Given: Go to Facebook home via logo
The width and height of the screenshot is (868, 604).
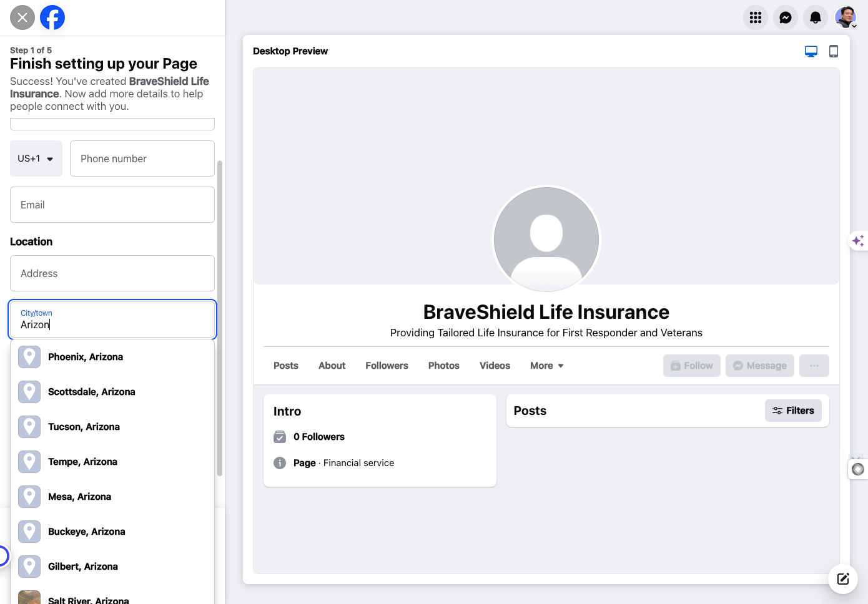Looking at the screenshot, I should click(x=52, y=17).
